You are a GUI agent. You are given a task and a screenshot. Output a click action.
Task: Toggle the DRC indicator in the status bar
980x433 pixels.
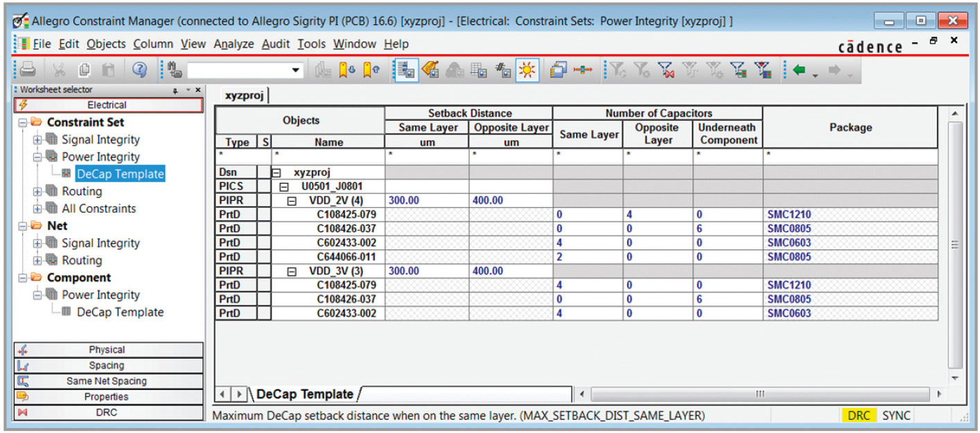coord(859,416)
